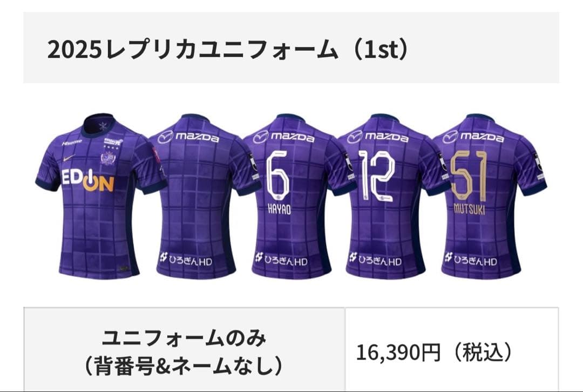583x392 pixels.
Task: Click the Mazda logo above number 51
Action: point(473,137)
